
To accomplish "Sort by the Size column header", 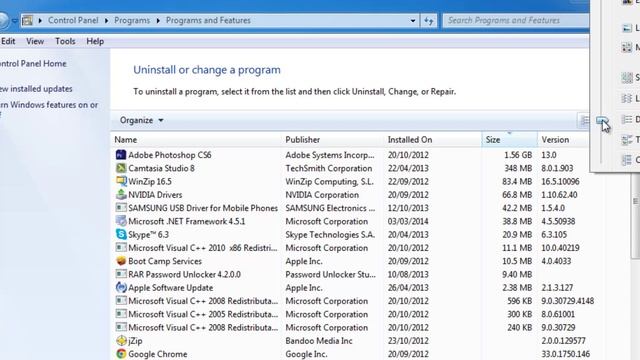I will (x=509, y=140).
